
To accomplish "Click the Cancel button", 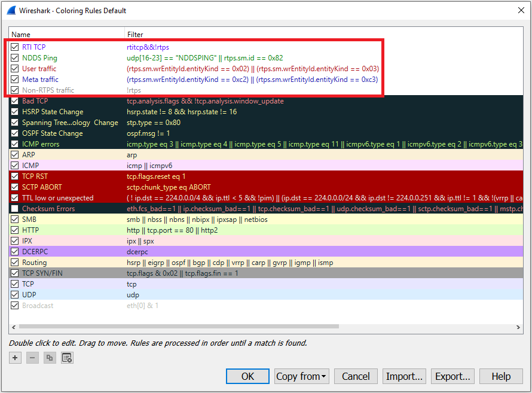I will click(356, 376).
